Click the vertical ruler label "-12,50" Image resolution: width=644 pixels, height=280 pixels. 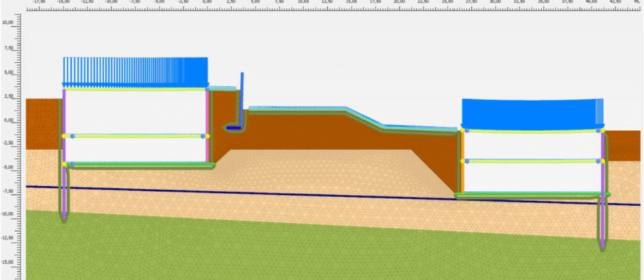[x=8, y=238]
